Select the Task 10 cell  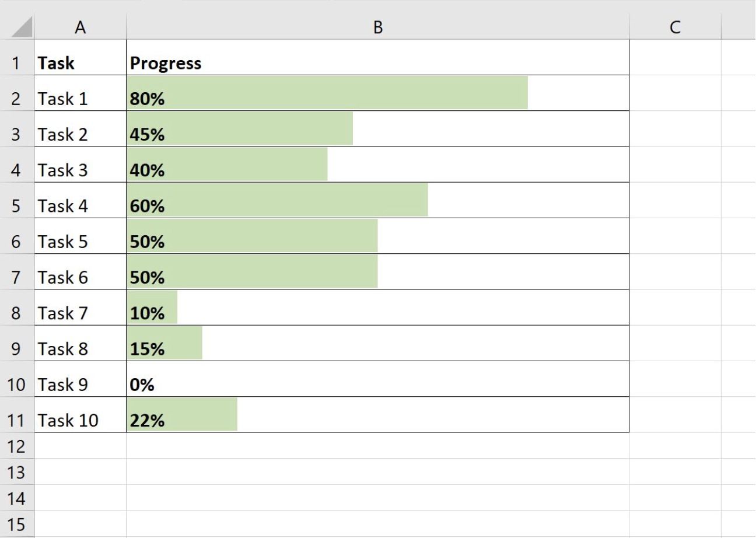point(80,420)
